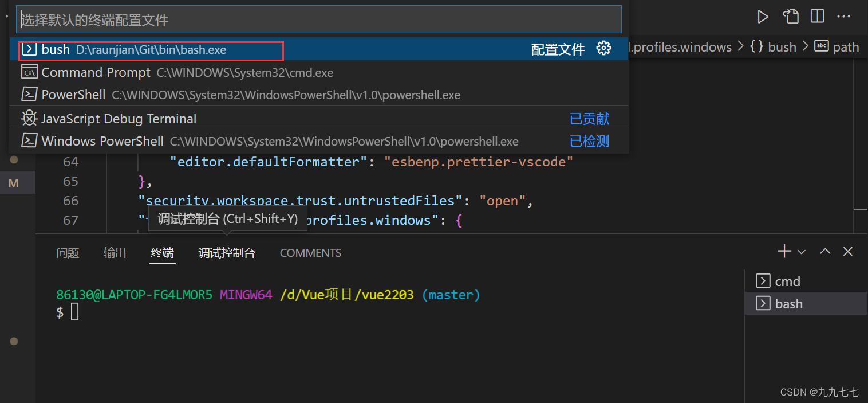Select the cmd terminal instance

(806, 281)
